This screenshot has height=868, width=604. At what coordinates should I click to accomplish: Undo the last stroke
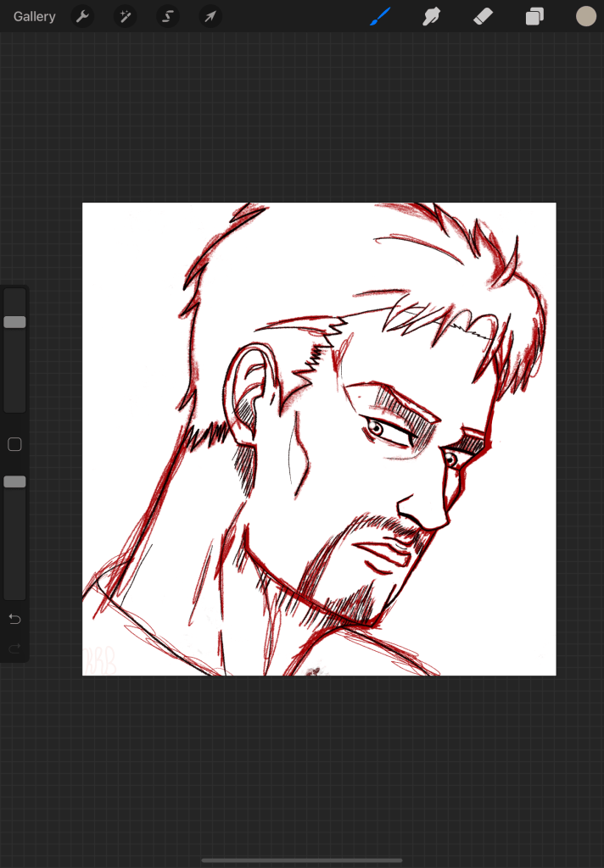15,619
